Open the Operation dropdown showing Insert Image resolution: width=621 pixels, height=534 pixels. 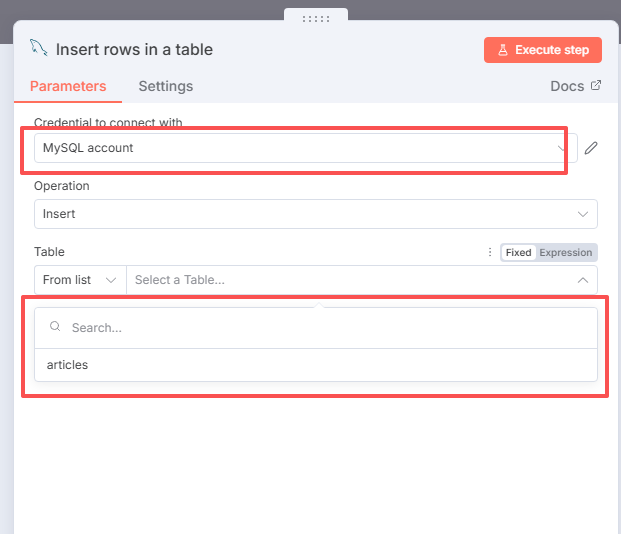click(x=316, y=214)
